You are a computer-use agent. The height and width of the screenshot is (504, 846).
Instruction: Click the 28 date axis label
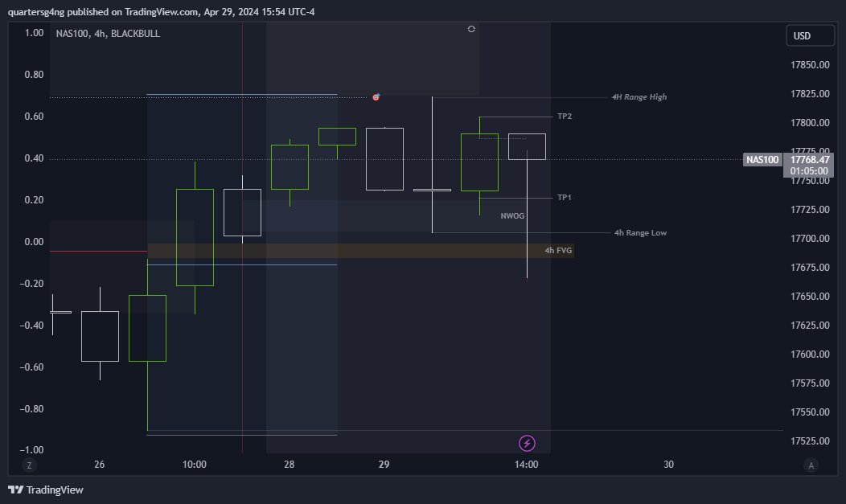290,465
